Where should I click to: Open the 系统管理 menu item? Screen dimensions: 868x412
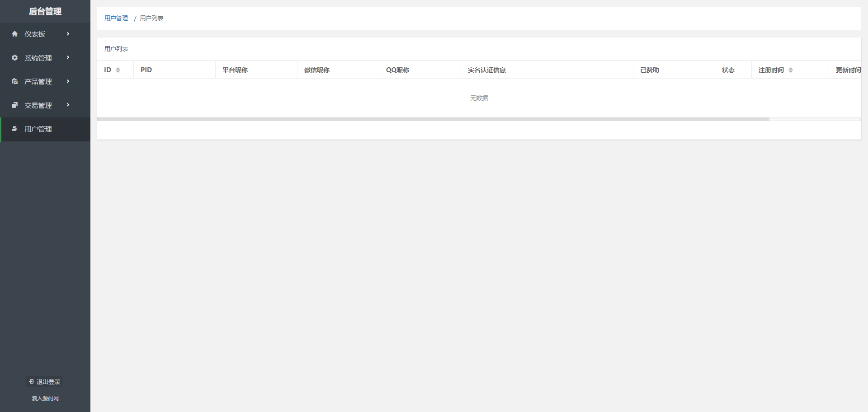point(38,58)
